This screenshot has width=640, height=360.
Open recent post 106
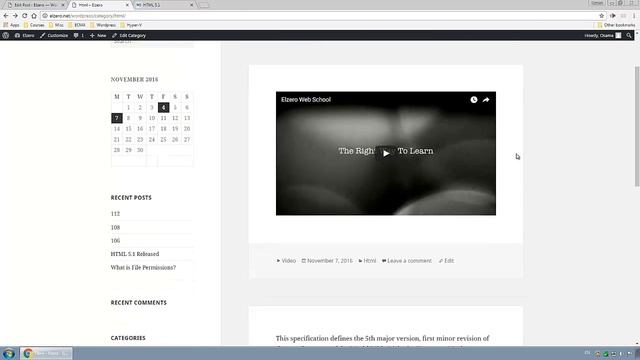click(x=116, y=241)
